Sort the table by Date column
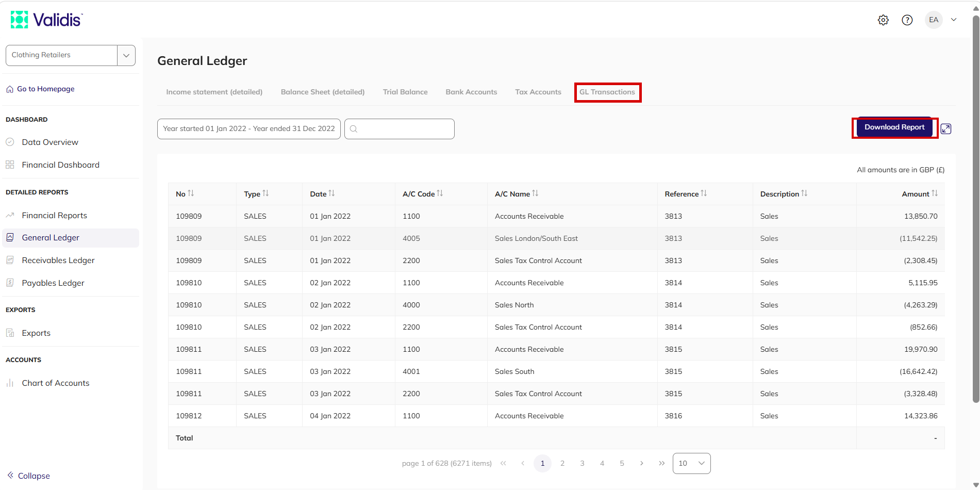 pos(331,193)
